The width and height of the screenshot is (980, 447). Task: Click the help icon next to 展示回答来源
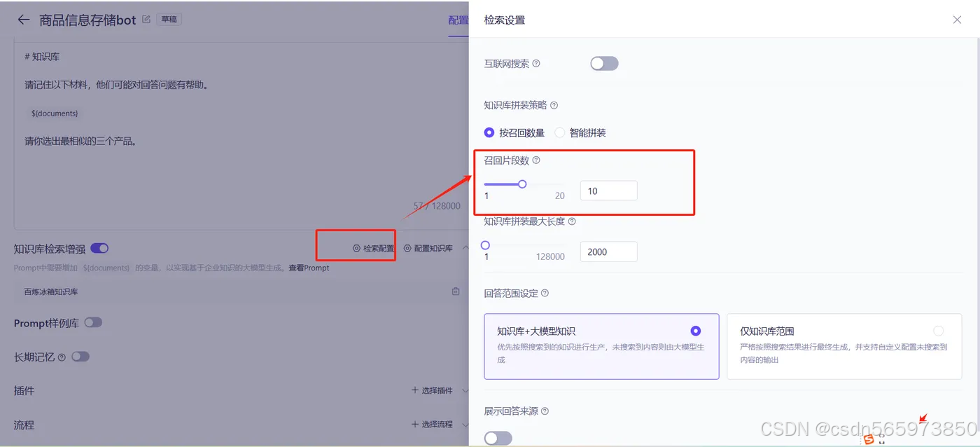(546, 411)
